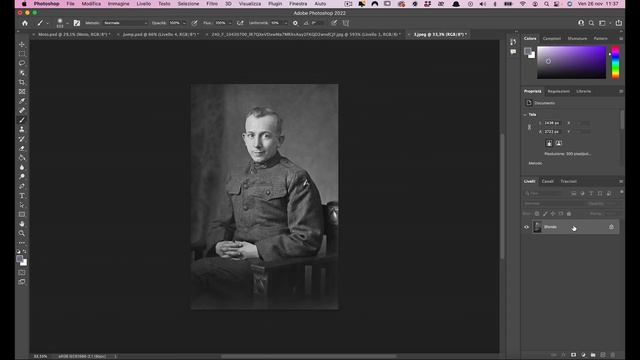
Task: Select the Dodge tool
Action: tap(22, 176)
